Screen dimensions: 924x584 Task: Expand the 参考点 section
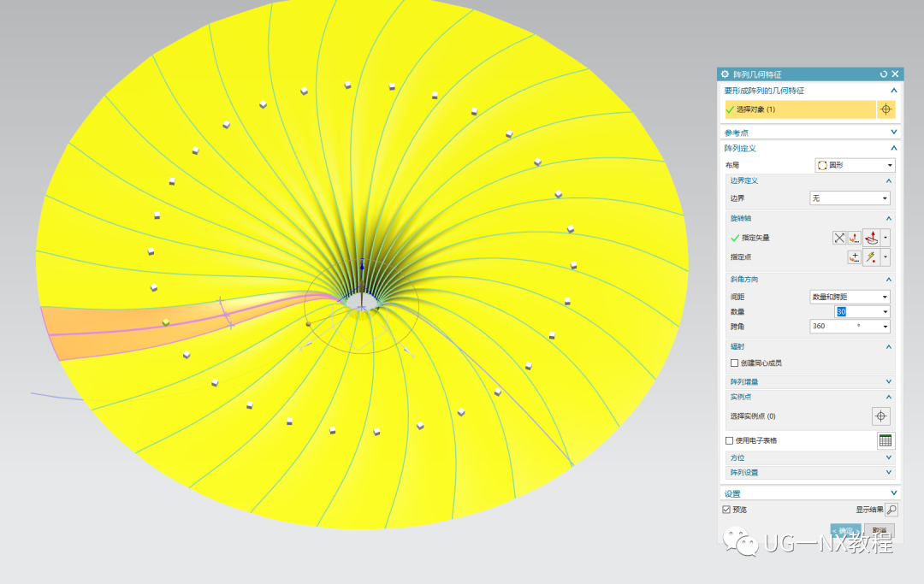click(x=893, y=133)
